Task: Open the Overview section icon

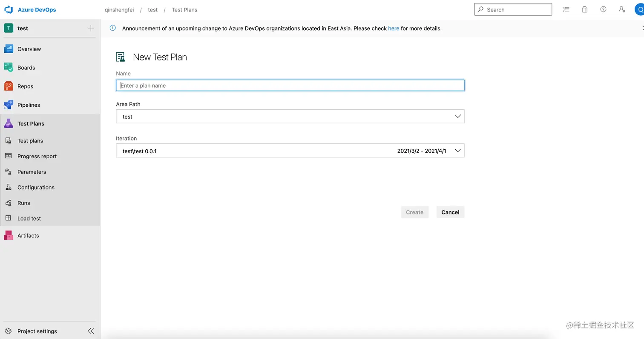Action: tap(9, 49)
